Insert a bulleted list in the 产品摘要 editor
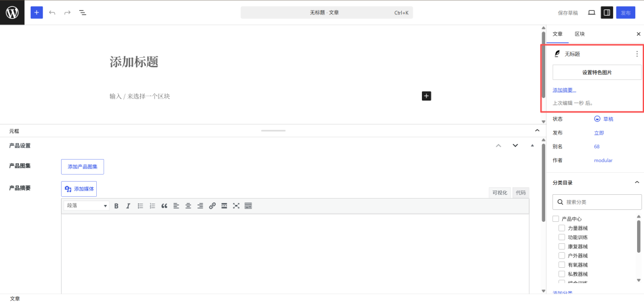 tap(140, 206)
